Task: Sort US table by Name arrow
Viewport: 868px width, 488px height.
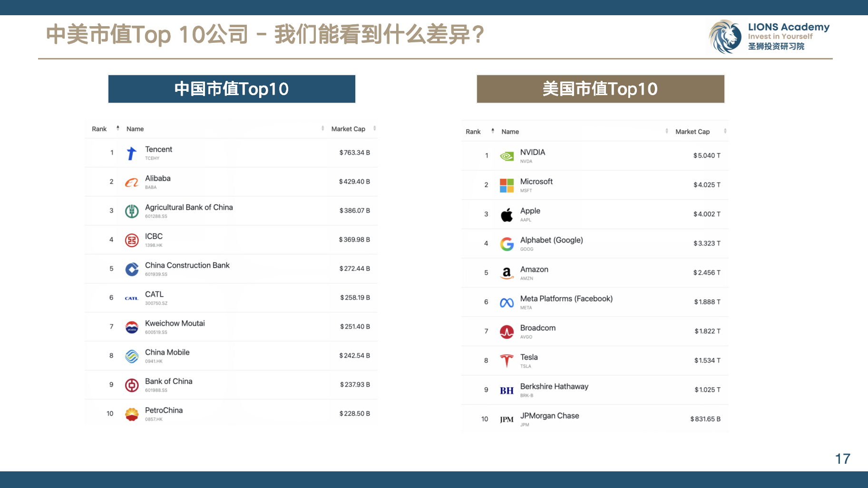Action: pos(666,131)
